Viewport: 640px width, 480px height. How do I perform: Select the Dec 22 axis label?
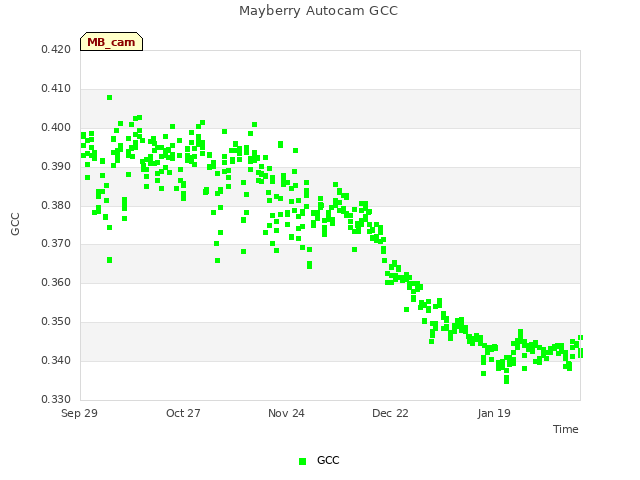390,413
